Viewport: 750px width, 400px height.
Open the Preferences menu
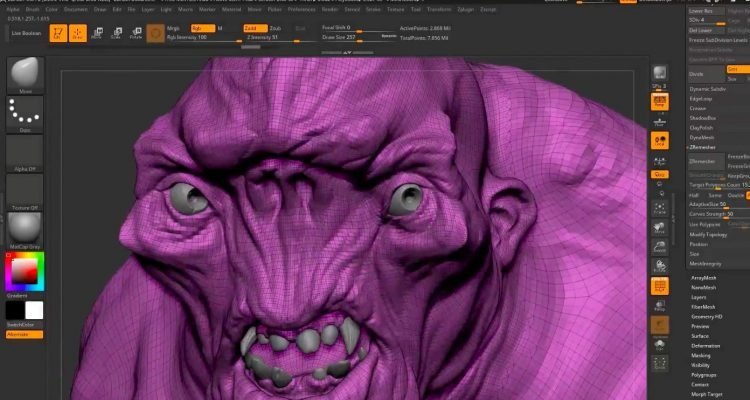302,9
